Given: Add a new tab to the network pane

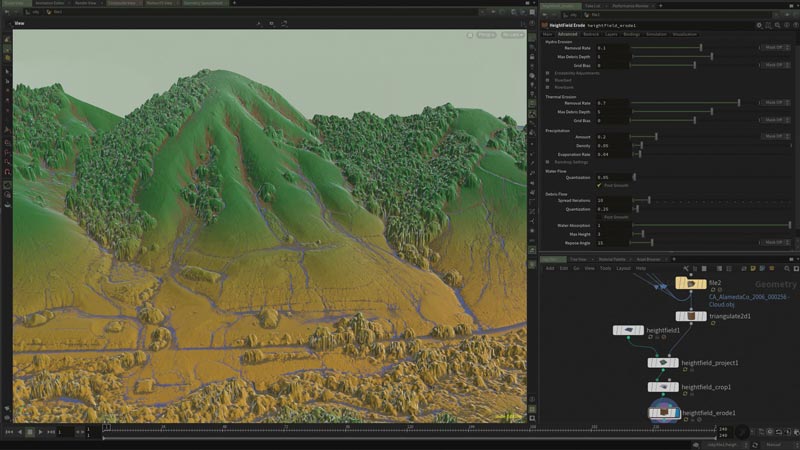Looking at the screenshot, I should (674, 259).
